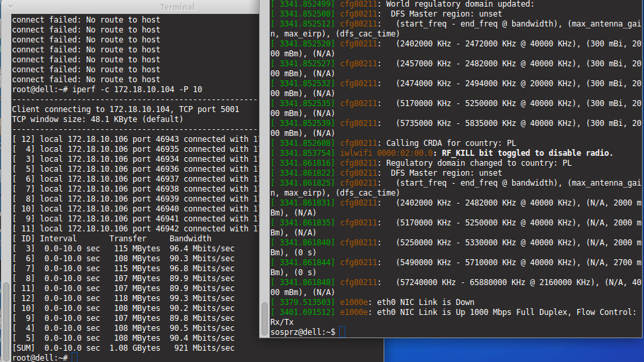The width and height of the screenshot is (644, 362).
Task: Click the connection line with port 46941
Action: coord(136,219)
